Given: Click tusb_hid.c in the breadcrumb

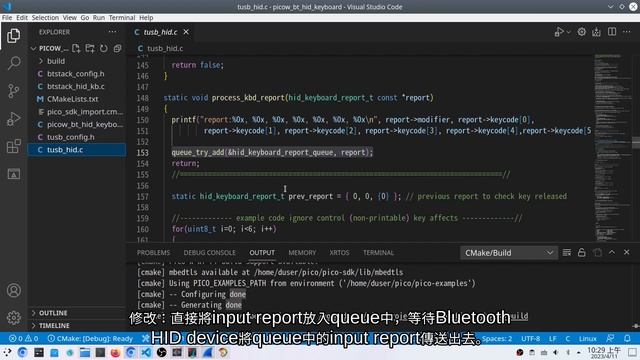Looking at the screenshot, I should pos(165,48).
